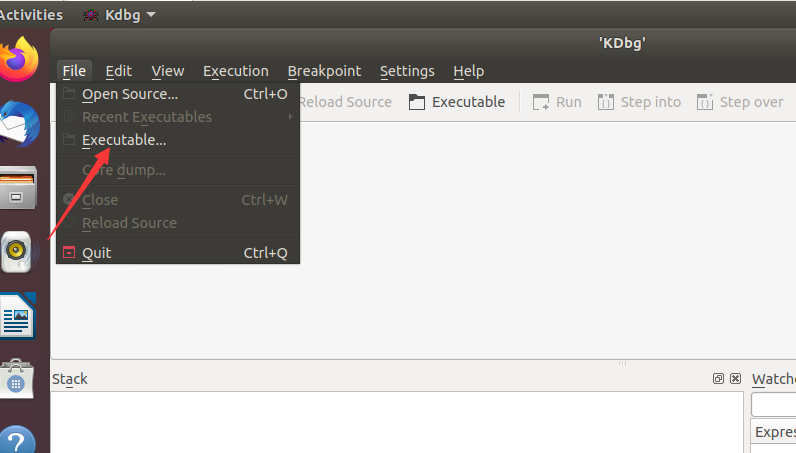Screen dimensions: 796x453
Task: Click Reload Source in File menu
Action: [178, 223]
